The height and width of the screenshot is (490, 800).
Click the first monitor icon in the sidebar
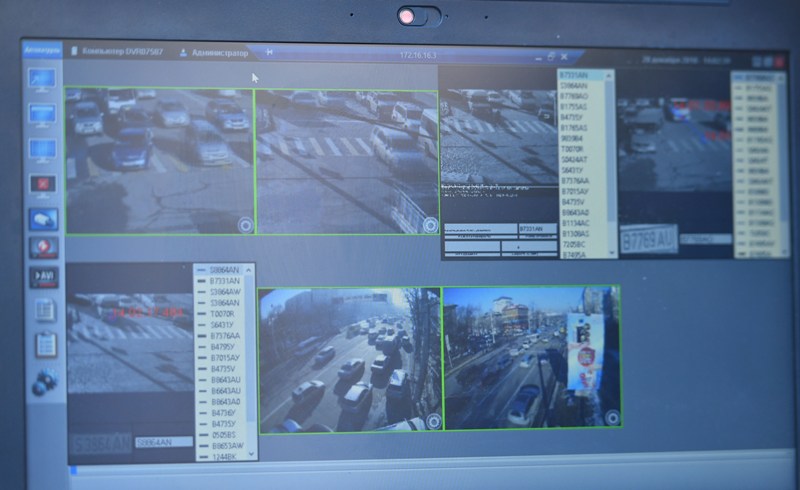pyautogui.click(x=43, y=78)
